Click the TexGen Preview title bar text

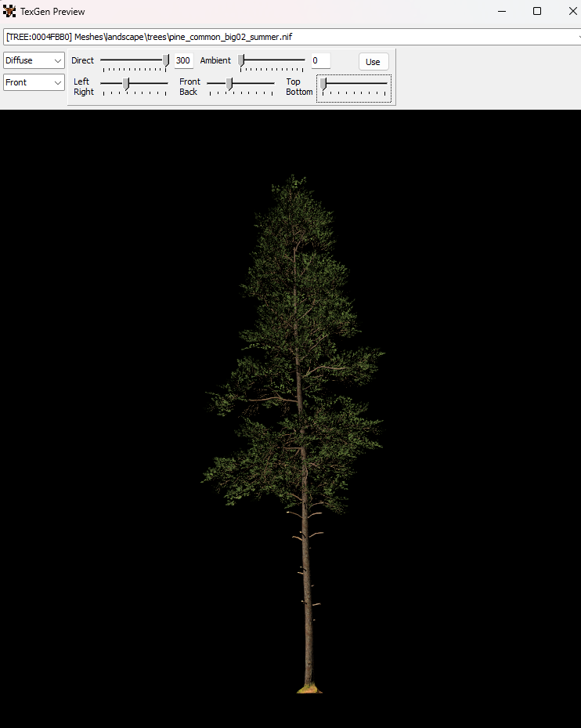pos(53,12)
